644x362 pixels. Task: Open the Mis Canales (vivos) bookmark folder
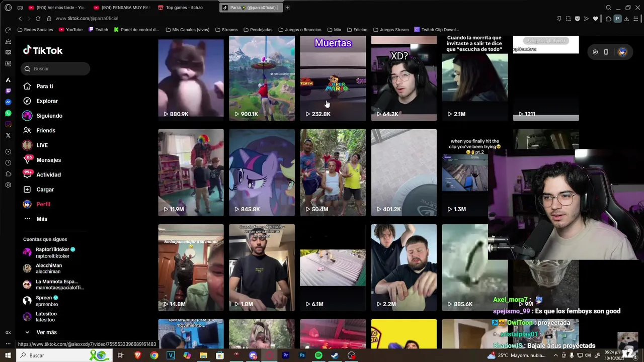click(x=187, y=30)
